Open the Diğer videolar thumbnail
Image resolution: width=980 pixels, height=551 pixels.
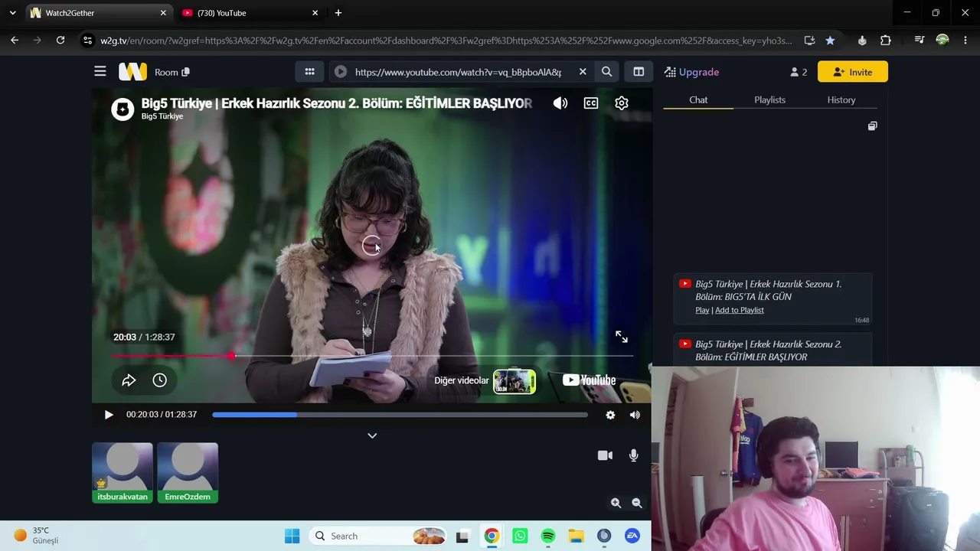click(514, 381)
